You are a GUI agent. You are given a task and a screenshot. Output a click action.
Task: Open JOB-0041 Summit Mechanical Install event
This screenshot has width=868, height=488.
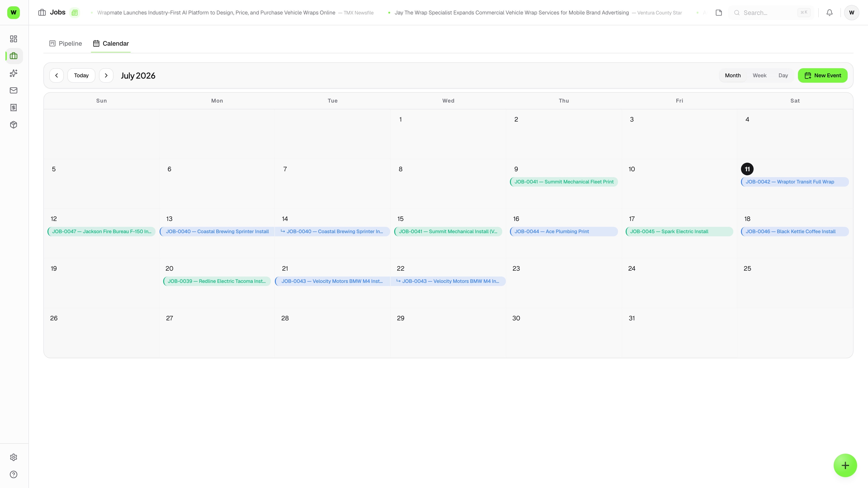pos(448,231)
